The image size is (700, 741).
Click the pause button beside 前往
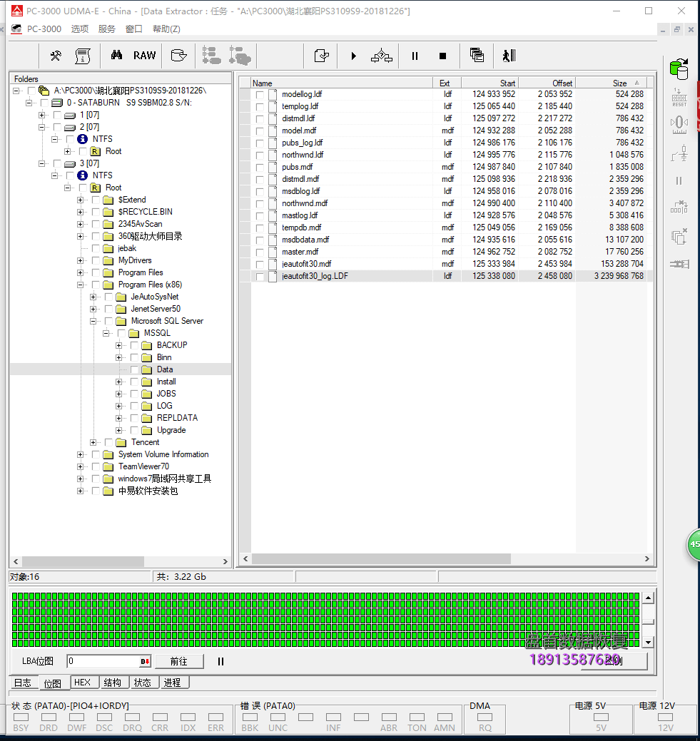coord(220,662)
